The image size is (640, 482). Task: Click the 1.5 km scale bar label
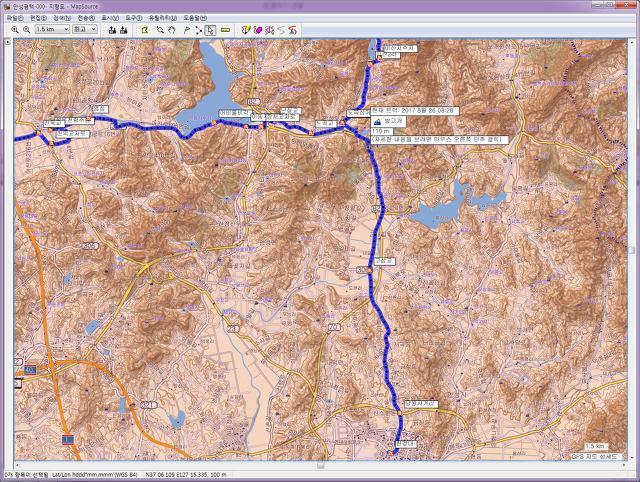pyautogui.click(x=596, y=446)
